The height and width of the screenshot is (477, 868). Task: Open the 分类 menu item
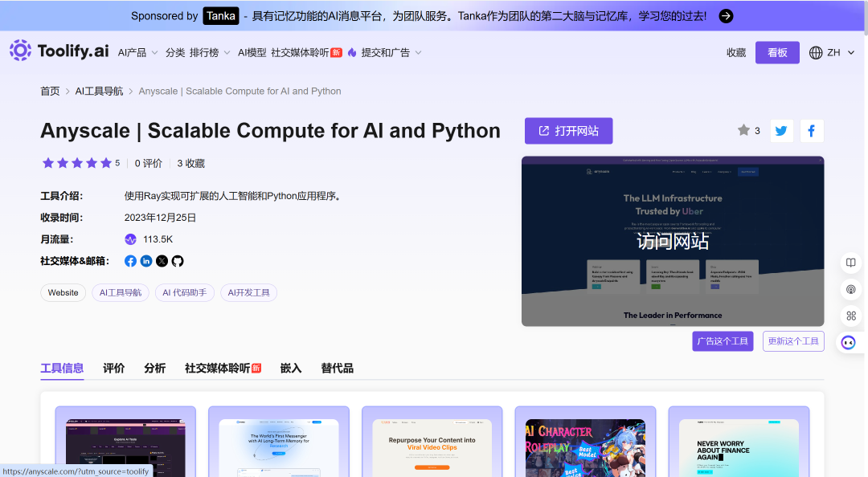tap(175, 52)
